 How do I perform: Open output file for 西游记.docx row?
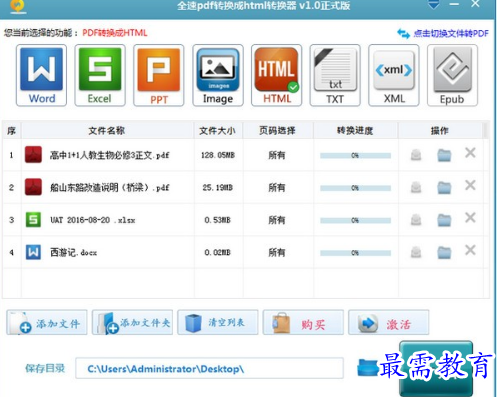(x=416, y=252)
